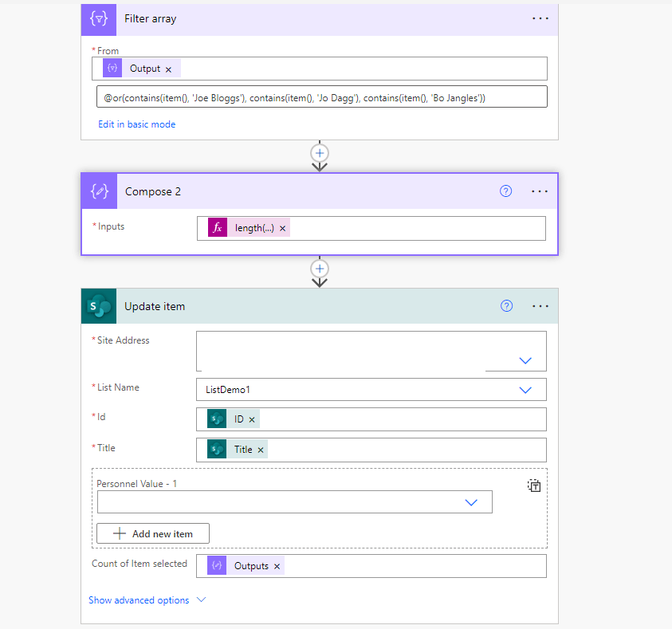
Task: Click the Title token SharePoint icon
Action: point(217,449)
